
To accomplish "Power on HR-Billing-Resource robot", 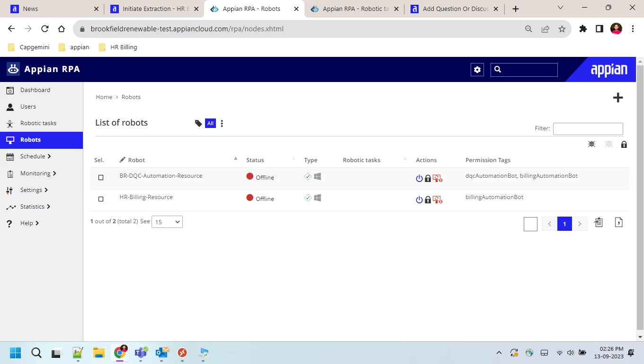I will [419, 200].
